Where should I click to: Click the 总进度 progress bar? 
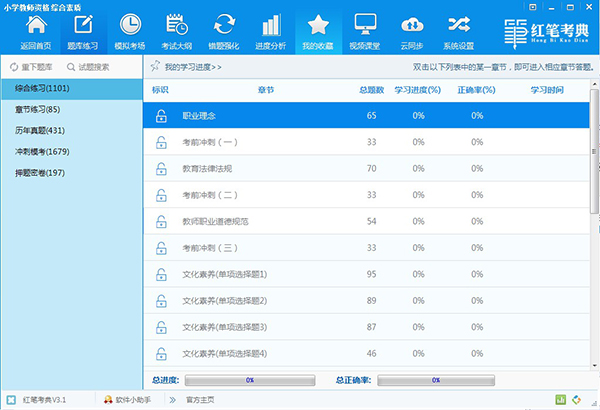[x=249, y=380]
